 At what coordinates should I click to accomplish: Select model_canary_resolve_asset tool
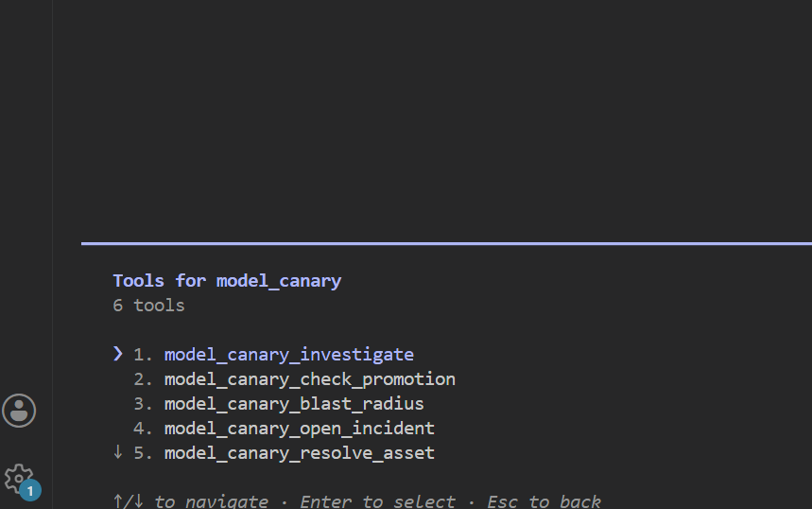click(300, 453)
